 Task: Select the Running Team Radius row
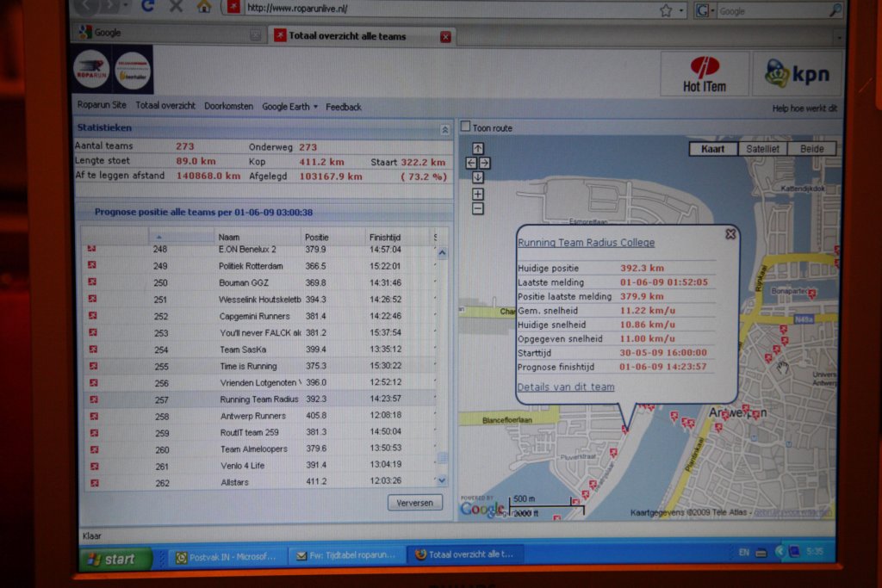tap(260, 399)
